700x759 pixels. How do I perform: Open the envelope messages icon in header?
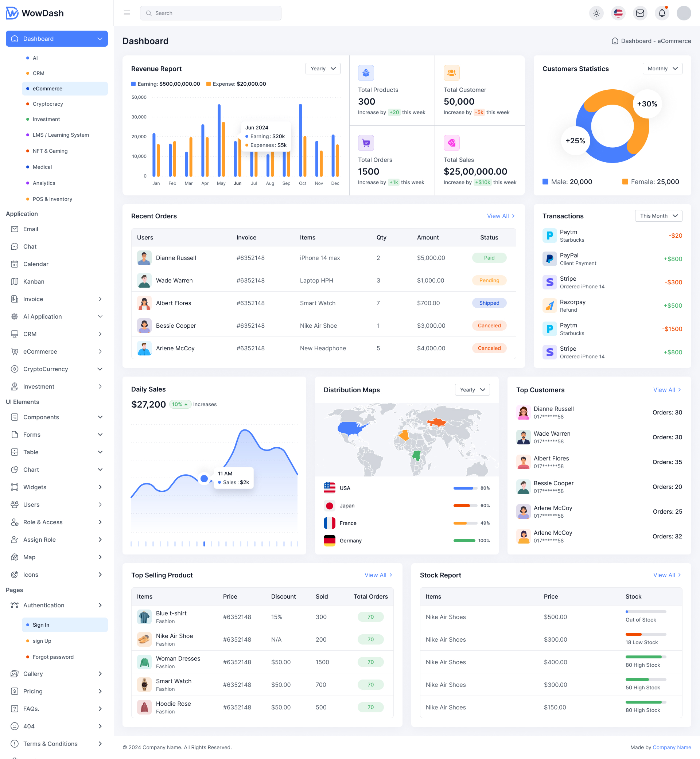click(640, 13)
